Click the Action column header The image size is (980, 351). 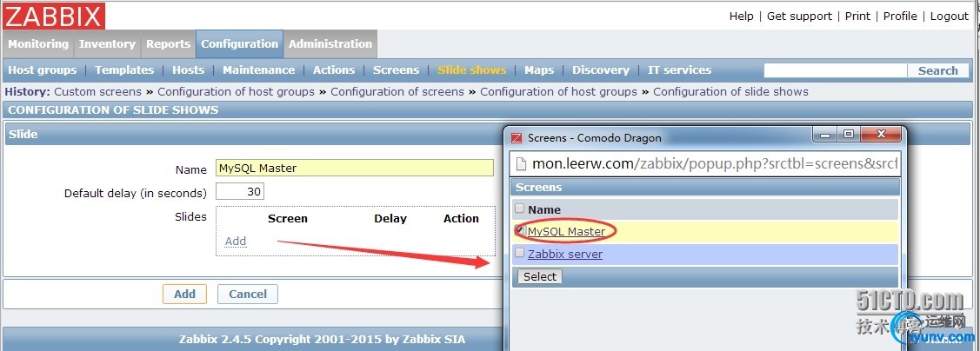[461, 219]
